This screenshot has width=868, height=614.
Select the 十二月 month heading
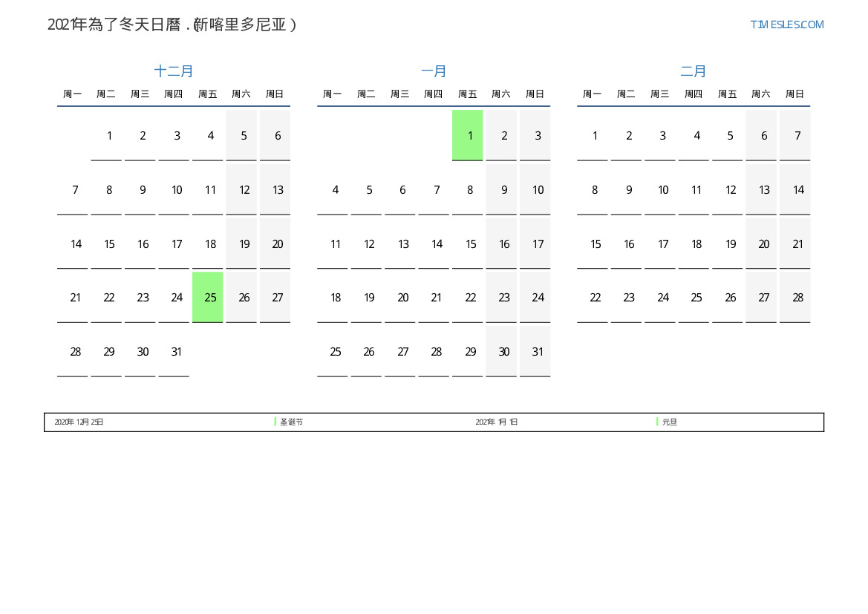[x=174, y=71]
